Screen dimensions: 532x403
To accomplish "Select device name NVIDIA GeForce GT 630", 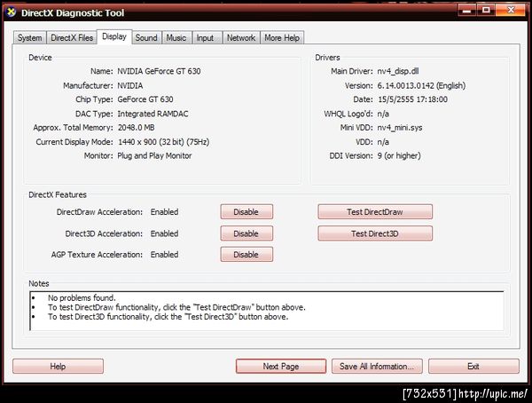I will tap(159, 71).
